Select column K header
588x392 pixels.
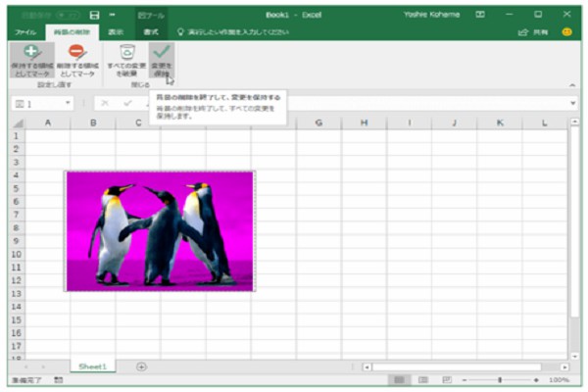pos(500,123)
